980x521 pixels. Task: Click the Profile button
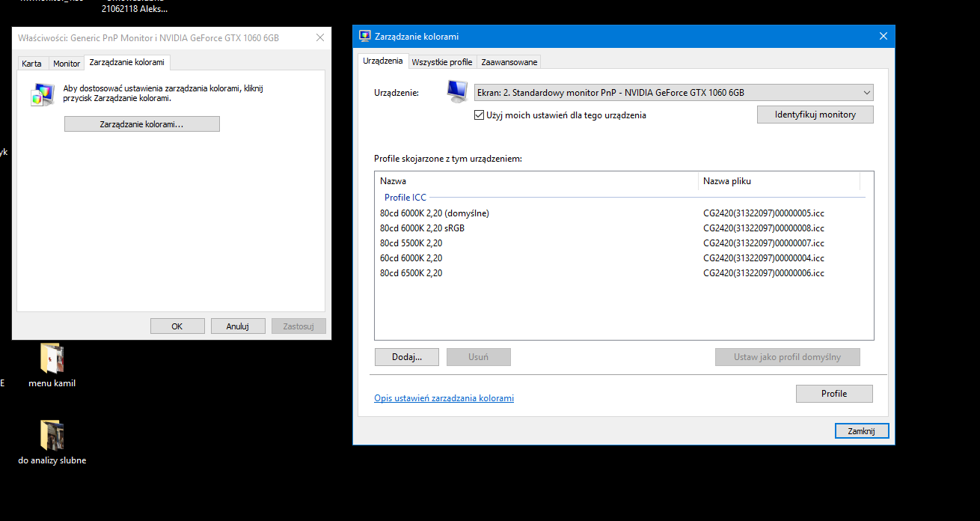click(x=833, y=394)
